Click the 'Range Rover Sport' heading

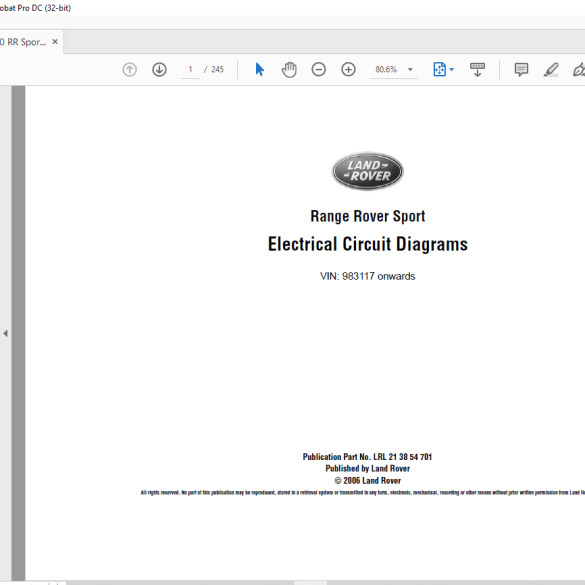click(x=368, y=216)
